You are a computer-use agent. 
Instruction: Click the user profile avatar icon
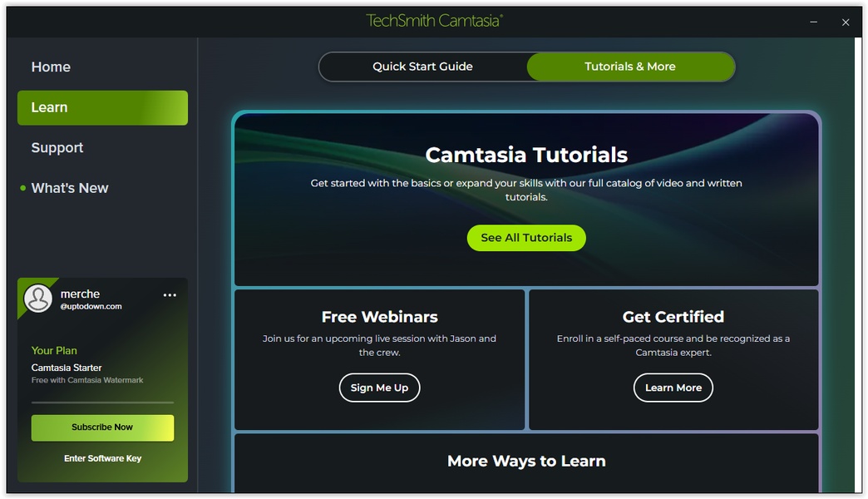click(x=38, y=298)
